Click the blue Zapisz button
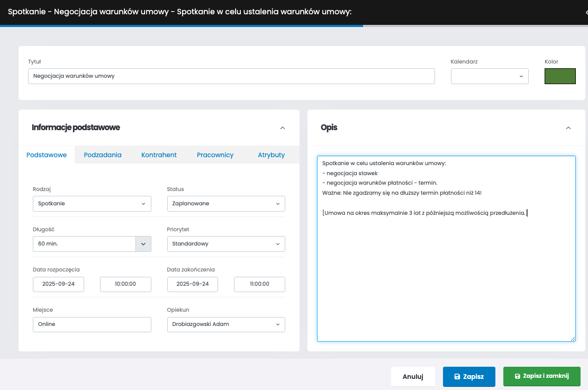 pyautogui.click(x=469, y=377)
